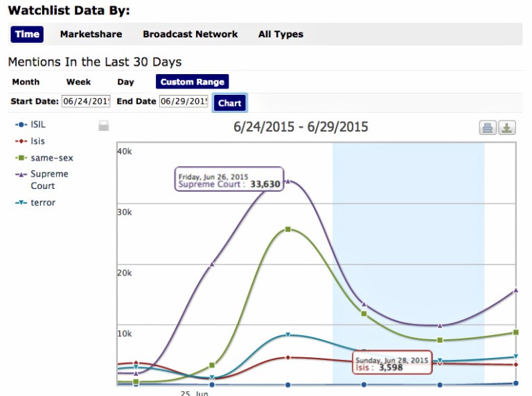Choose the Week range option
Viewport: 532px width, 396px height.
tap(78, 82)
